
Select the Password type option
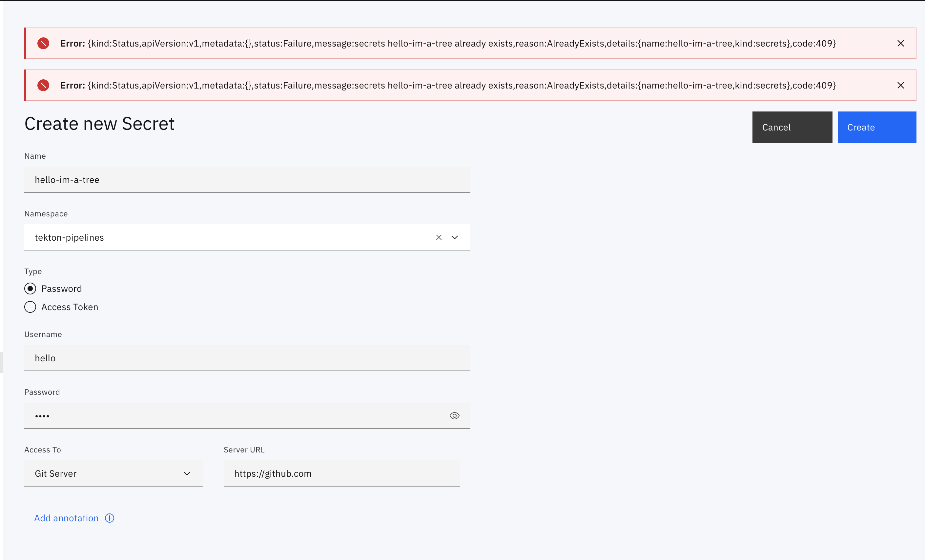tap(30, 288)
